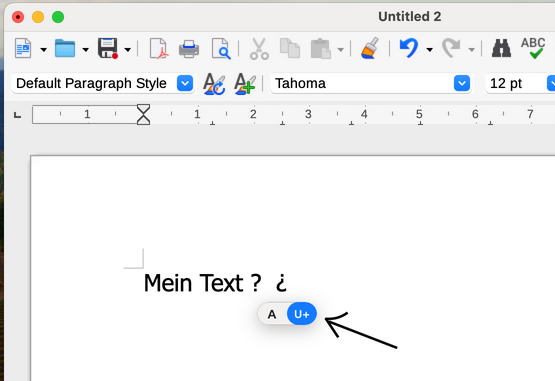This screenshot has width=555, height=381.
Task: Expand the Open recent documents arrow
Action: pos(85,50)
